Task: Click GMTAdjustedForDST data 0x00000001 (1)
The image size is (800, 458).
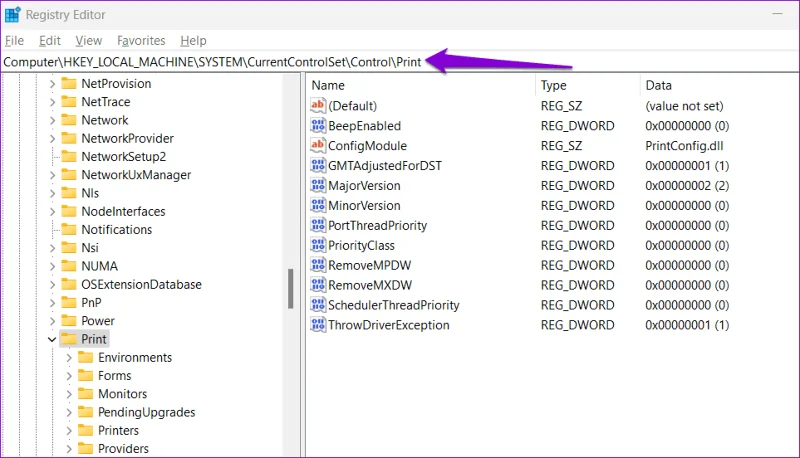Action: pos(687,165)
